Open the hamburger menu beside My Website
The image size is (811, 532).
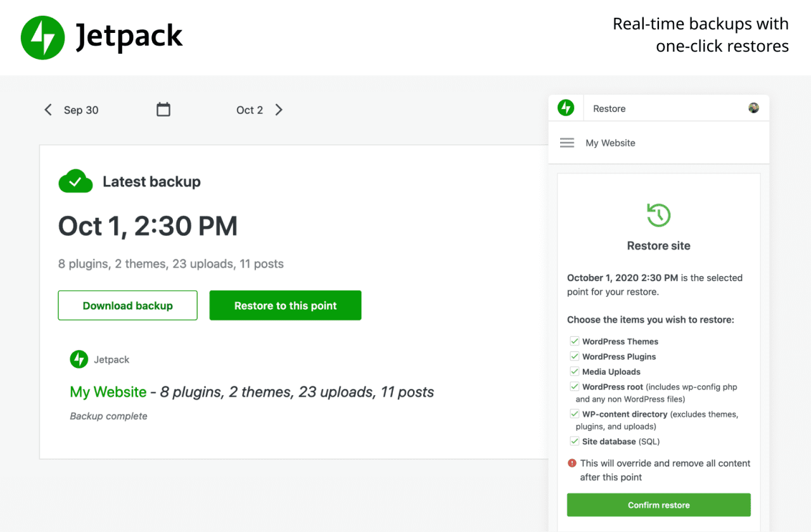(x=567, y=143)
